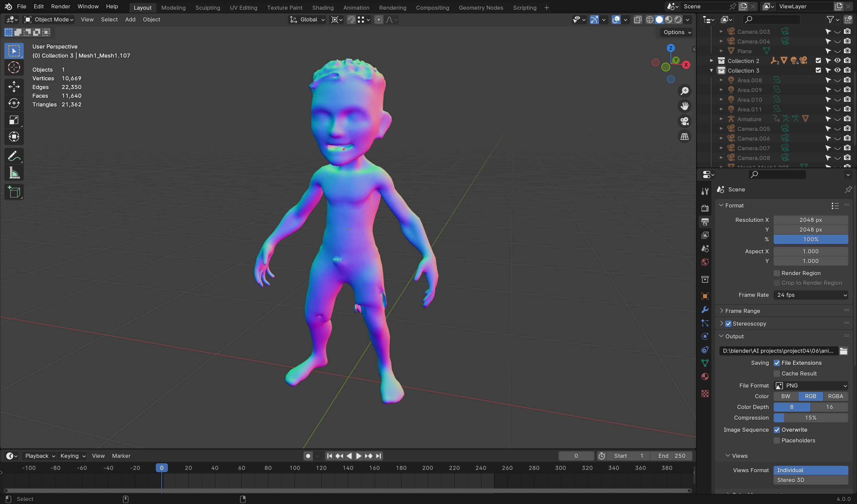Activate the Transform tool
The width and height of the screenshot is (857, 504).
point(14,137)
